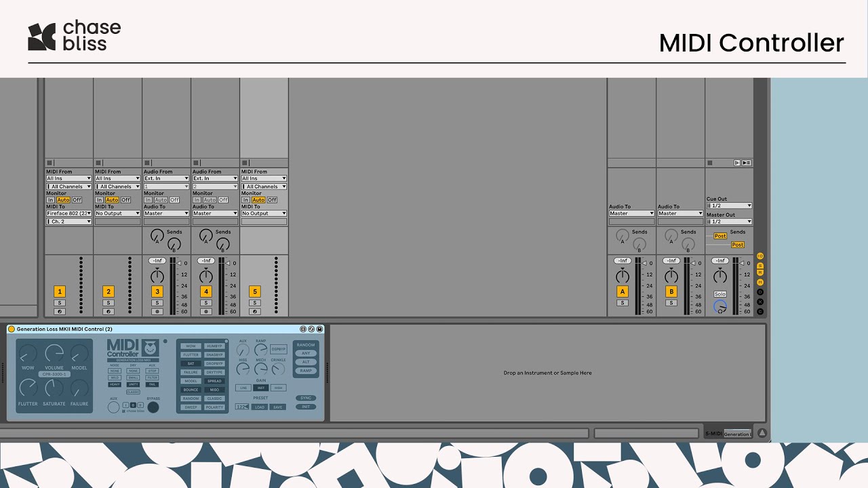Viewport: 868px width, 488px height.
Task: Show the Returns section toggle
Action: [x=760, y=272]
